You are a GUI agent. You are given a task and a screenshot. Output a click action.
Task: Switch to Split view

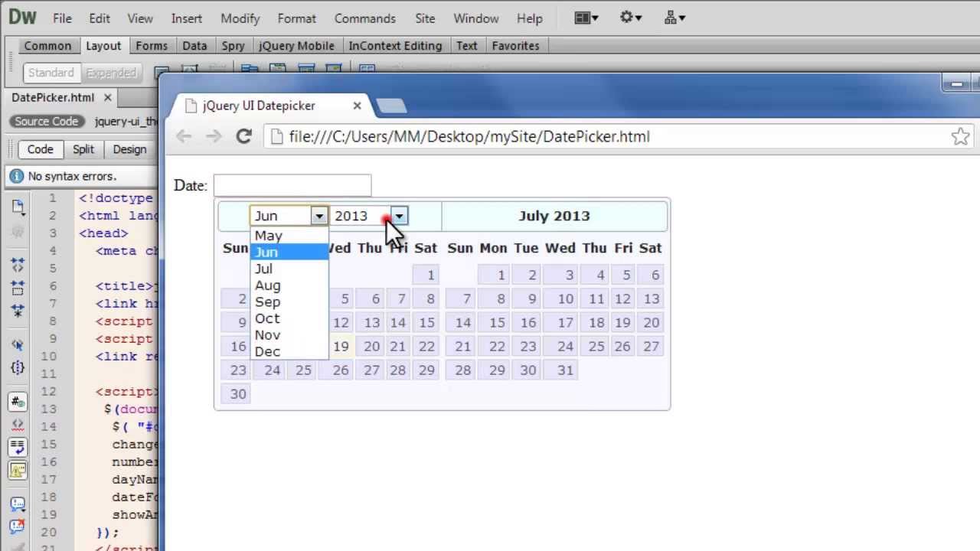83,149
